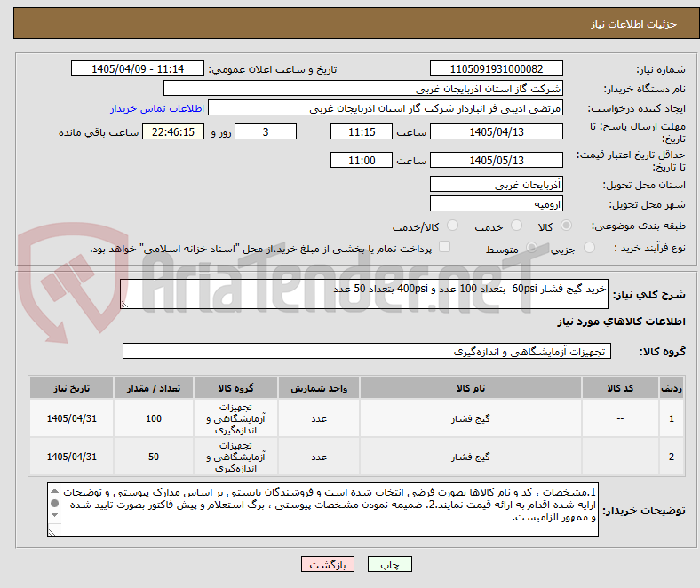
Task: Click the ردیف column header
Action: coord(672,388)
